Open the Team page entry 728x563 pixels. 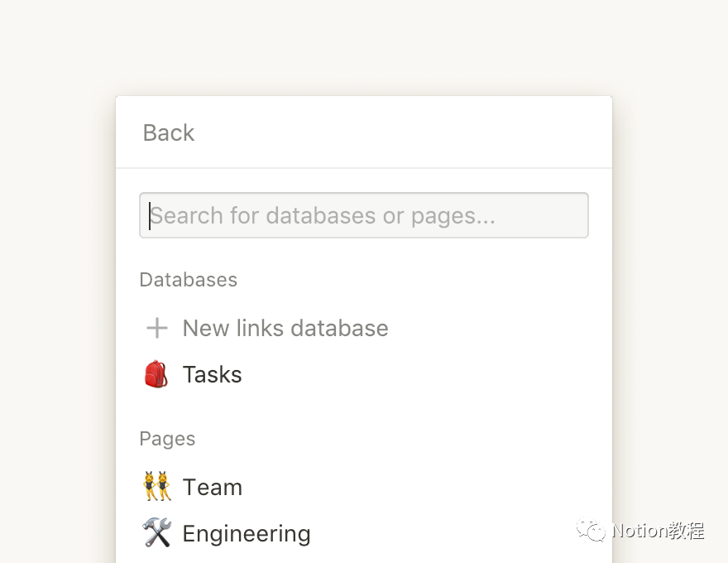213,487
